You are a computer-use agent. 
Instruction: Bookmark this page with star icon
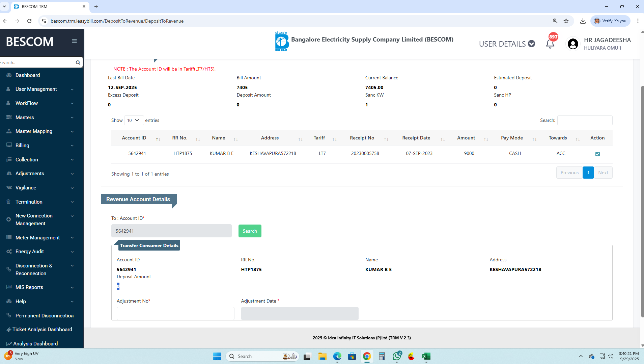(566, 21)
